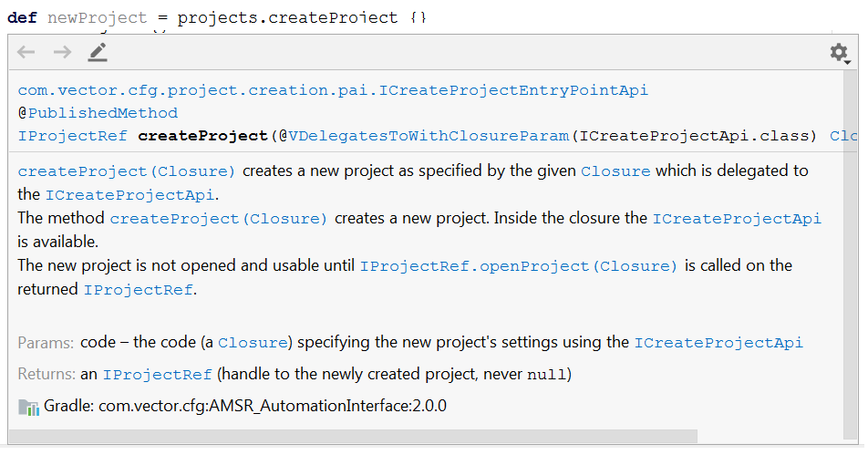
Task: Click the edit source pencil icon
Action: 98,52
